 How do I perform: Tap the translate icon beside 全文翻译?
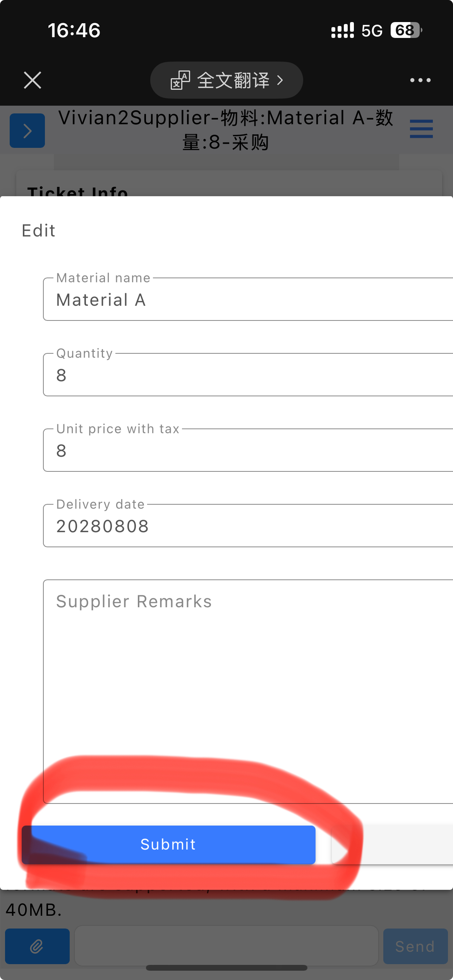[180, 80]
